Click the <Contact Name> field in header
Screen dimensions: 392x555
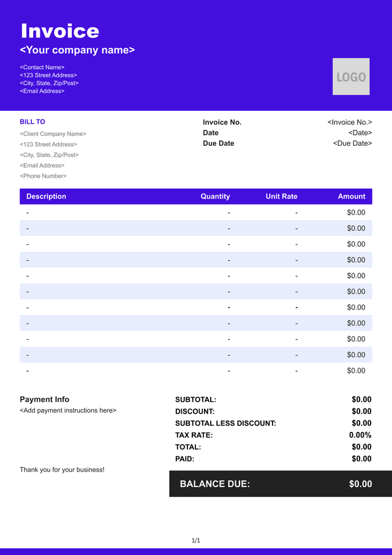[42, 67]
